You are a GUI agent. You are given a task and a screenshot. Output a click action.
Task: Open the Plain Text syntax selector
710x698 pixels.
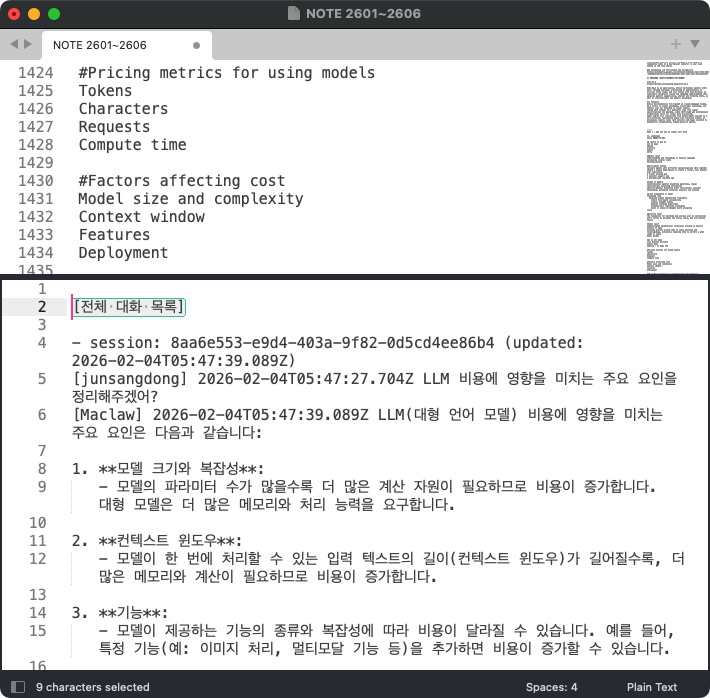tap(651, 687)
